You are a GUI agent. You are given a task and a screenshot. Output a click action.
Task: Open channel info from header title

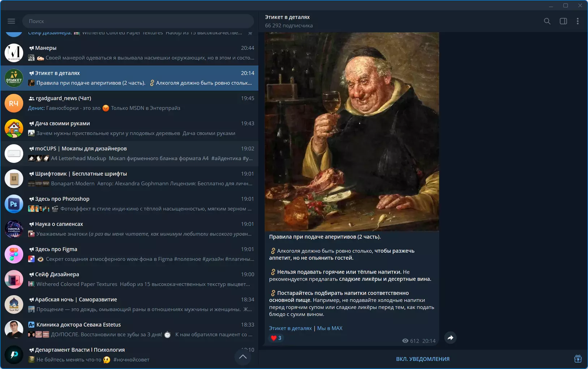tap(287, 17)
